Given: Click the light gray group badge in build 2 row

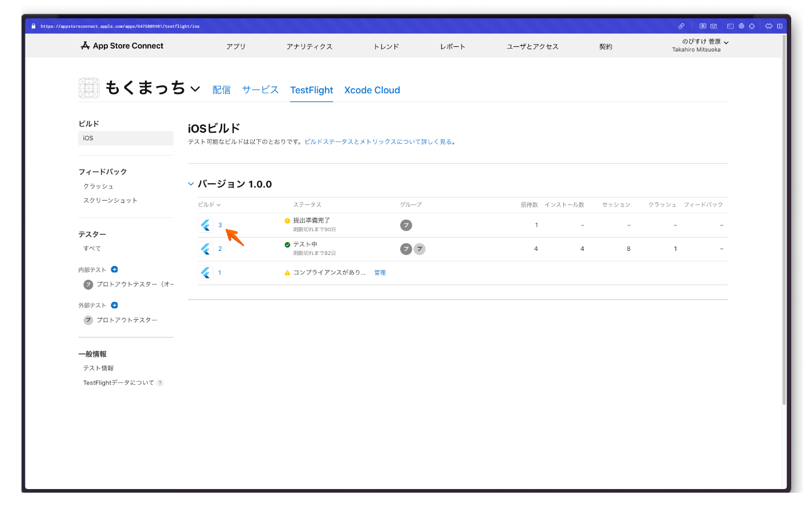Looking at the screenshot, I should [419, 249].
